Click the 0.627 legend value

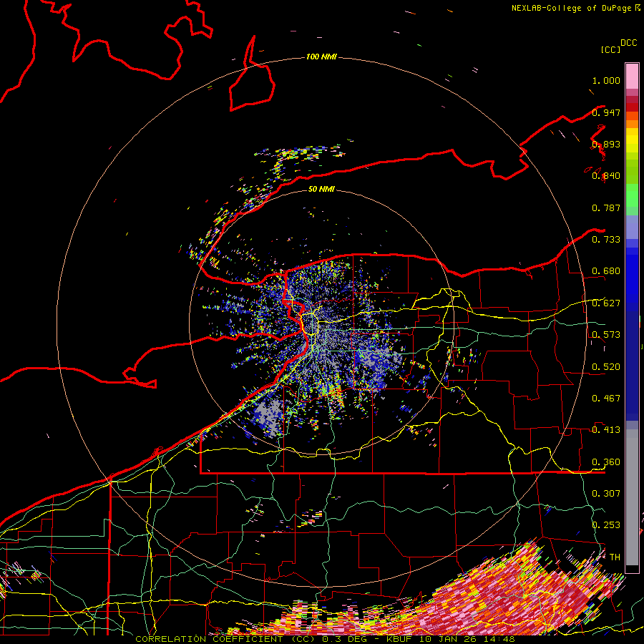click(x=606, y=303)
